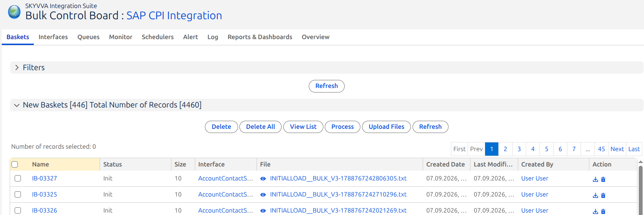Click the Next page link
Screen dimensions: 644x215
617,149
